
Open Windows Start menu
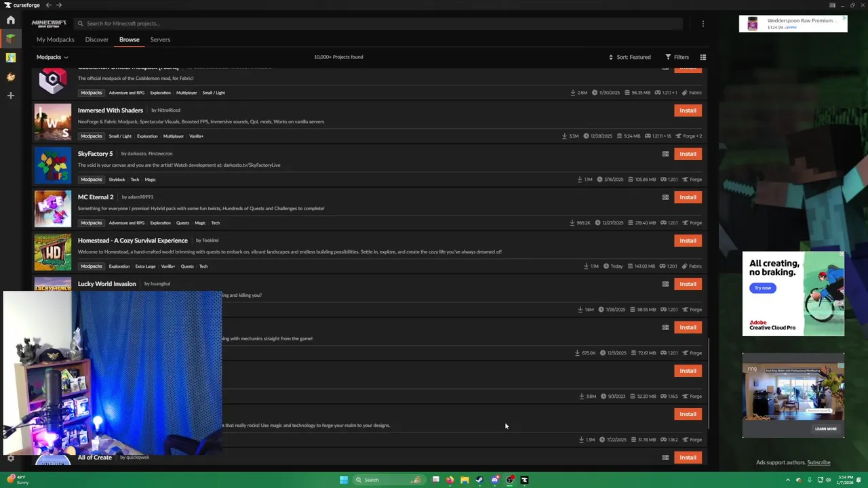344,480
